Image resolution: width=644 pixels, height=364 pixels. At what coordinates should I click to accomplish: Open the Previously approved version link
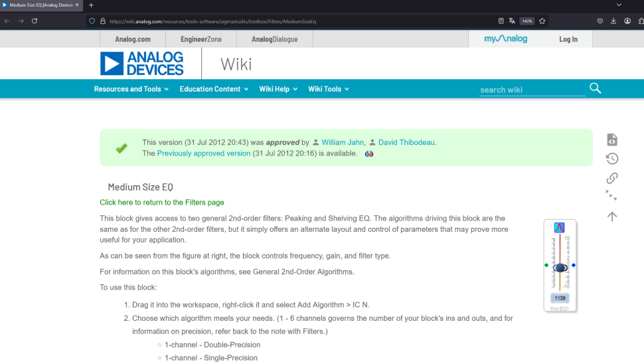(x=204, y=153)
